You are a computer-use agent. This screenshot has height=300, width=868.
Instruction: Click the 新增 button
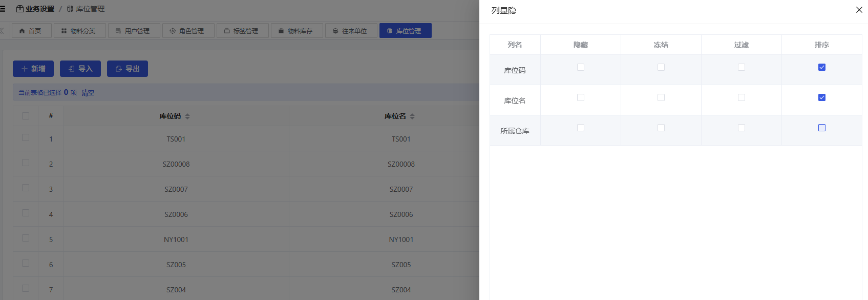(33, 69)
